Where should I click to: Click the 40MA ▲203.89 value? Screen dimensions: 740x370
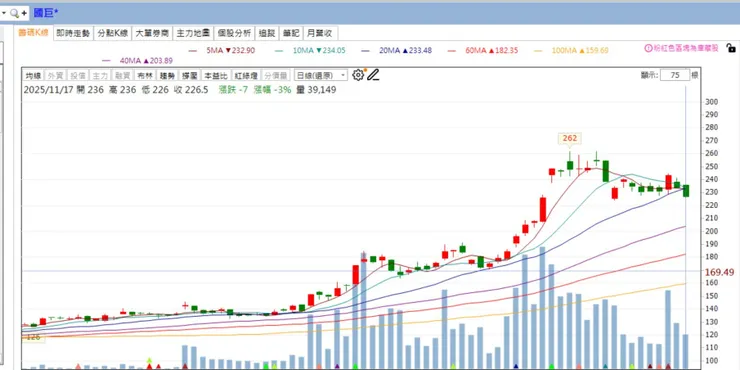pos(146,60)
